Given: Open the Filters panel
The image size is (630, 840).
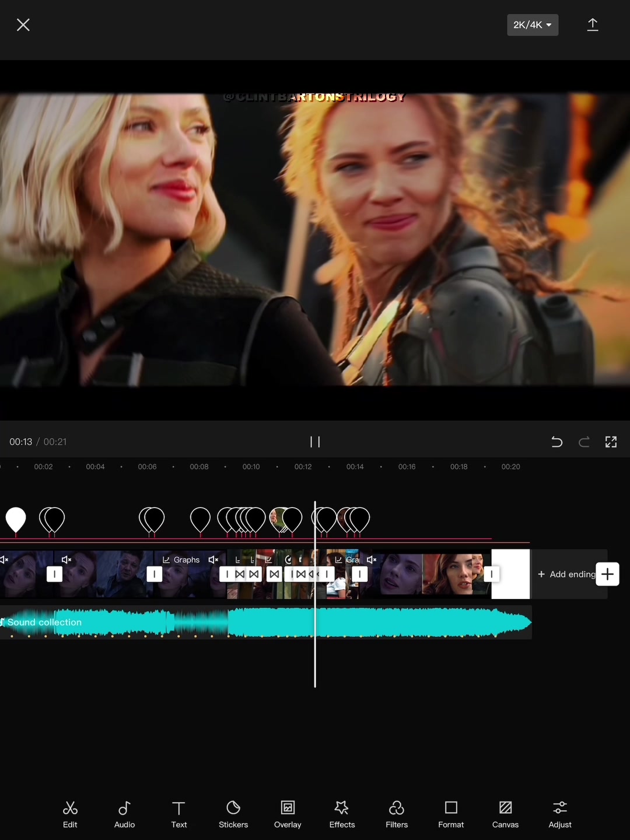Looking at the screenshot, I should pyautogui.click(x=397, y=814).
